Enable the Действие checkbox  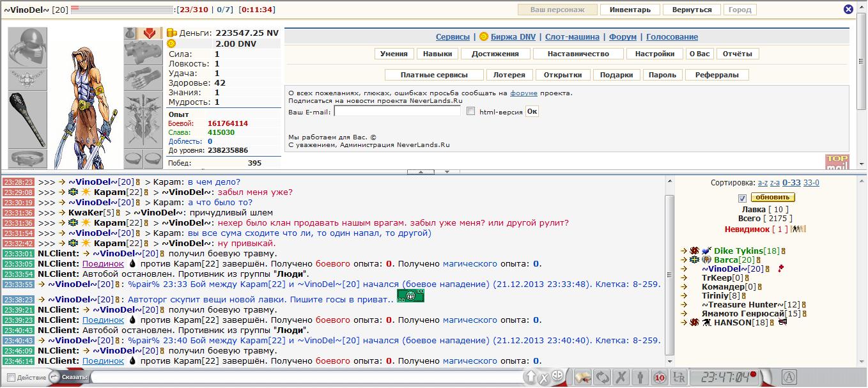click(11, 377)
